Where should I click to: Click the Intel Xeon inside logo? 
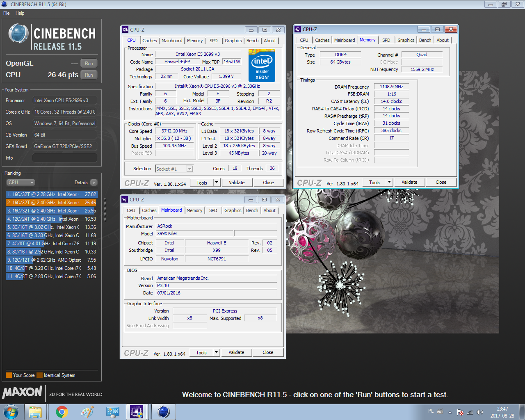262,66
